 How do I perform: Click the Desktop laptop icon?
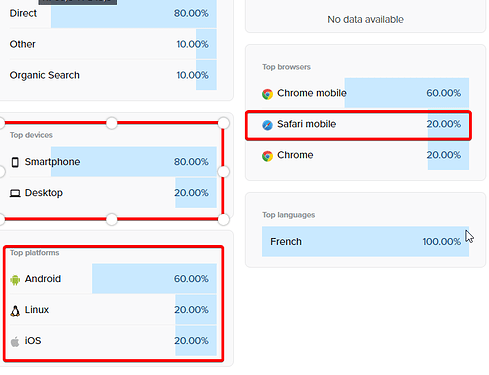pos(15,193)
